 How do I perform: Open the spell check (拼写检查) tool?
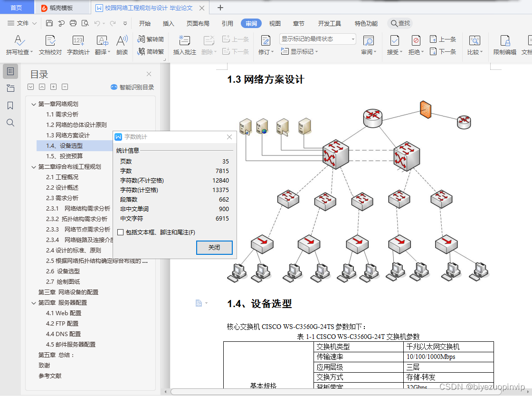pyautogui.click(x=19, y=44)
